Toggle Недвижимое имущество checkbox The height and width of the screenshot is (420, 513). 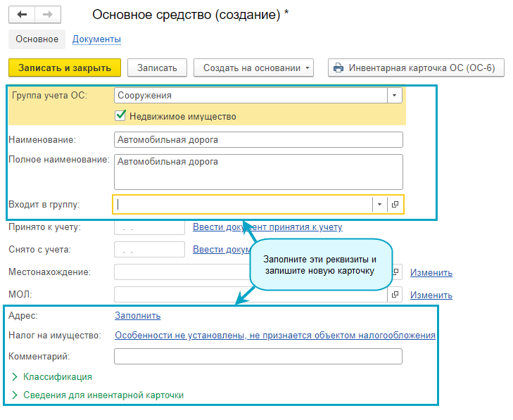coord(120,116)
